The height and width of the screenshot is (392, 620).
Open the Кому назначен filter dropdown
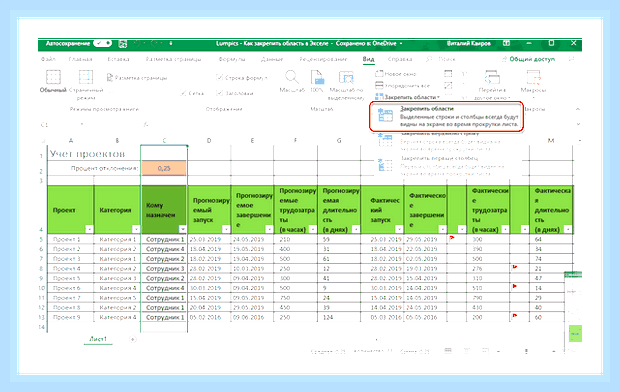[x=182, y=229]
